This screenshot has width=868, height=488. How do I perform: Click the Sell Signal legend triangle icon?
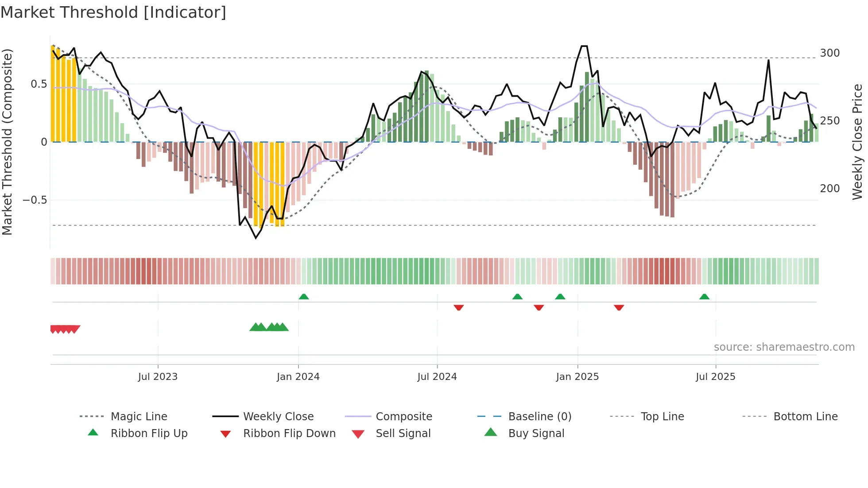coord(358,434)
